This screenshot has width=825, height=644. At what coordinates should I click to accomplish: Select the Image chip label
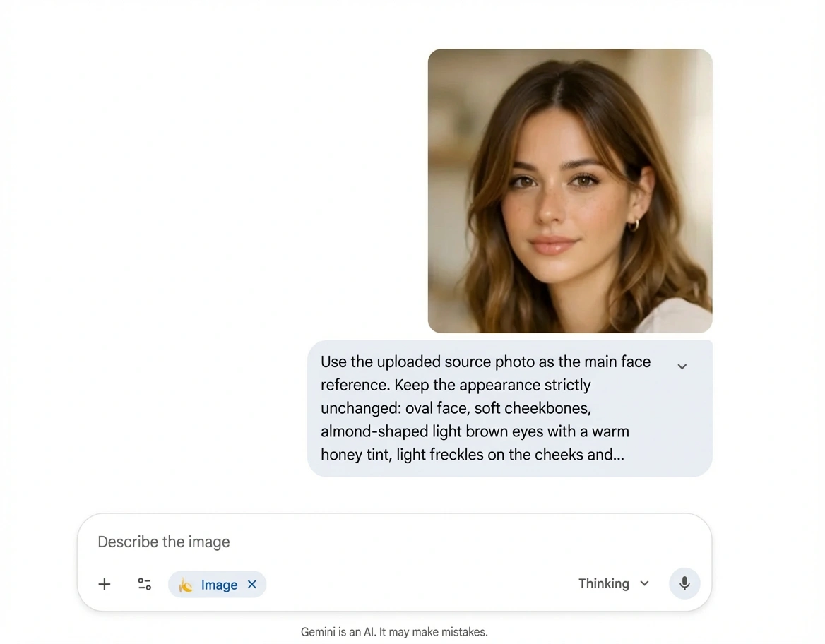click(219, 585)
